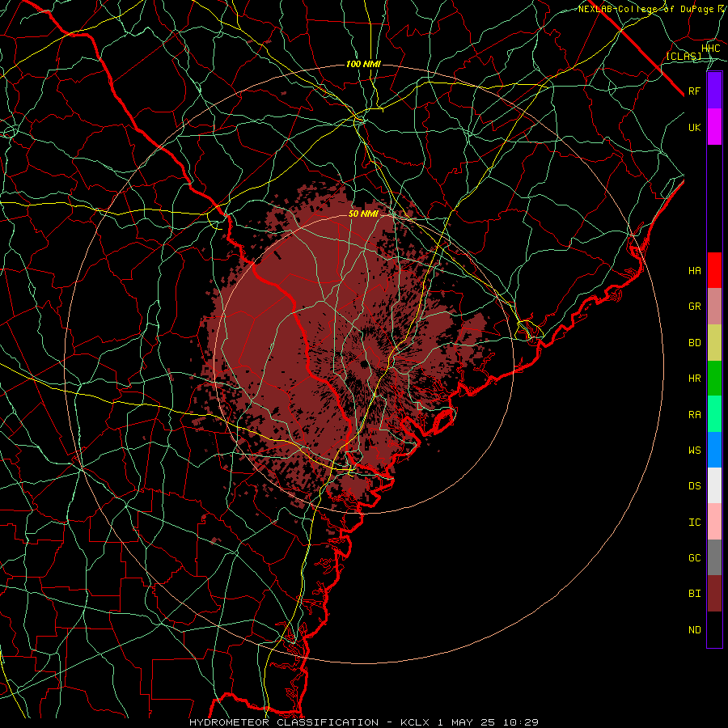Screen dimensions: 728x728
Task: Click the HA legend label
Action: click(x=694, y=271)
